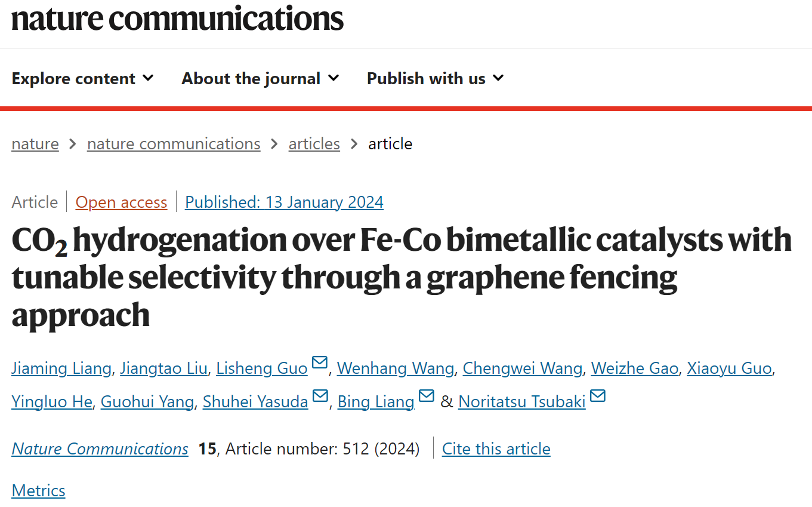This screenshot has height=507, width=812.
Task: Select author Guohui Yang
Action: coord(147,402)
